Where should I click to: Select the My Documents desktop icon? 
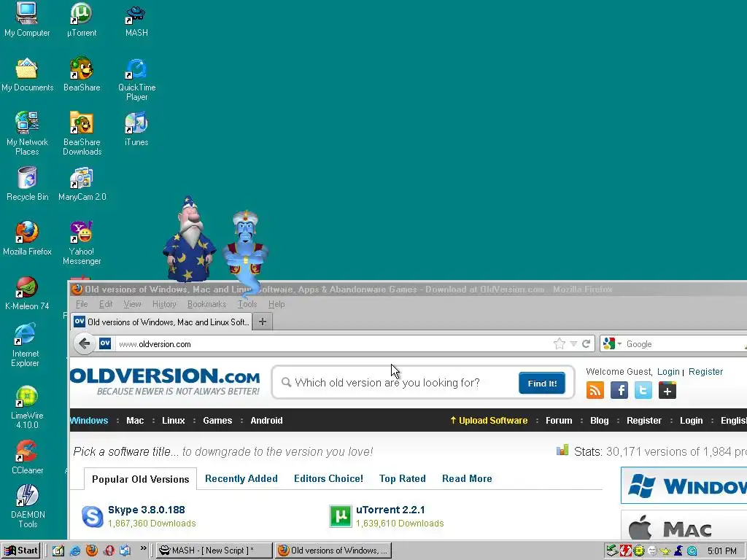[27, 74]
